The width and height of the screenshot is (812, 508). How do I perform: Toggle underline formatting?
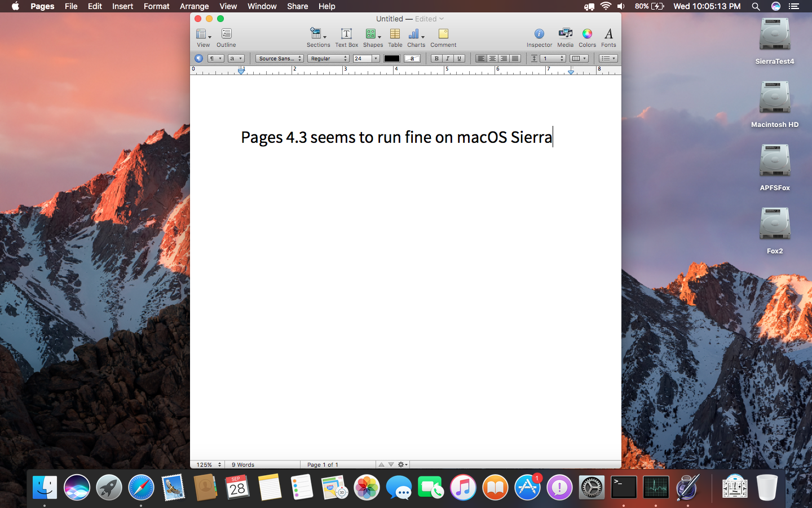pyautogui.click(x=459, y=58)
